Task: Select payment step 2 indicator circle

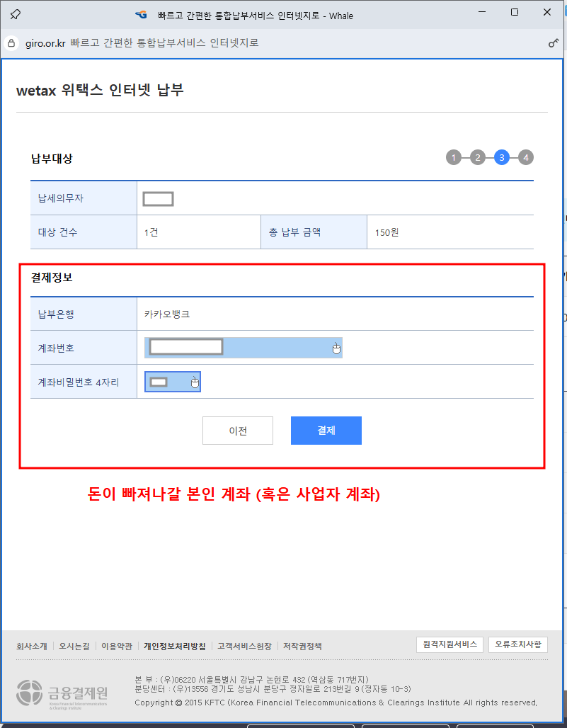Action: point(478,157)
